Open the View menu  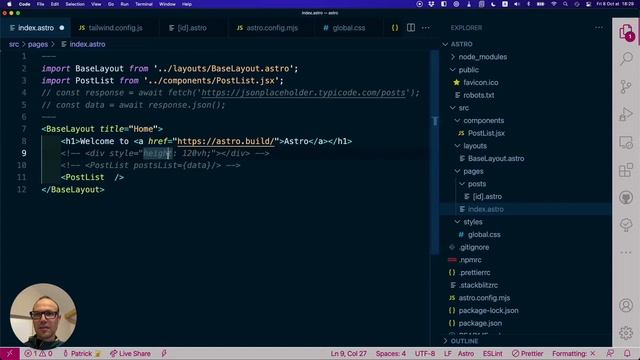pos(96,4)
